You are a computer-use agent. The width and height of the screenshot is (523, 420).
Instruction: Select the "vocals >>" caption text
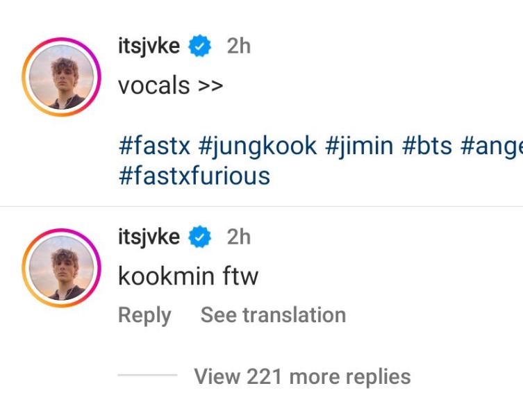pos(170,86)
